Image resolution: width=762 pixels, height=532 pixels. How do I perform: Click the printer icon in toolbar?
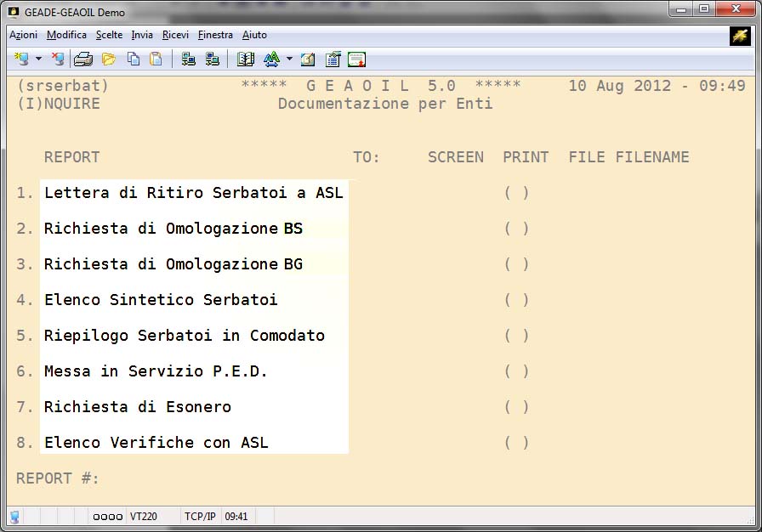pyautogui.click(x=82, y=59)
